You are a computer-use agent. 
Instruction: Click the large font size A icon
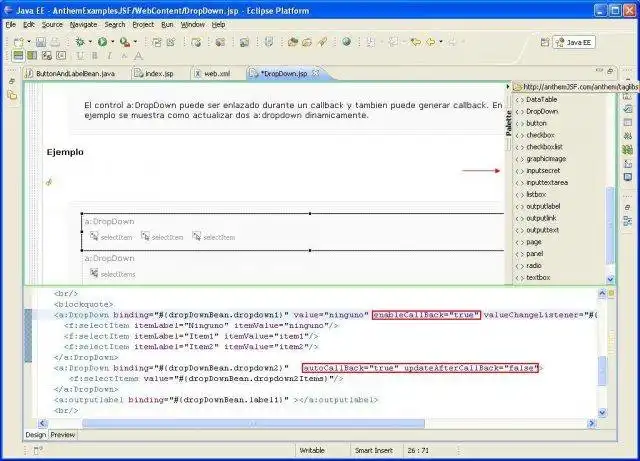point(139,56)
